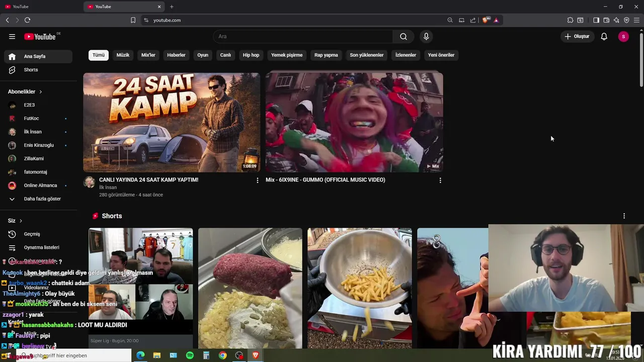Go to Ana Sayfa in the sidebar

click(38, 56)
